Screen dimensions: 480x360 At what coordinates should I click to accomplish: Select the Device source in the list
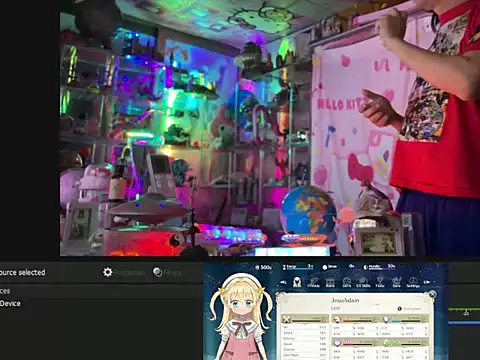[11, 303]
